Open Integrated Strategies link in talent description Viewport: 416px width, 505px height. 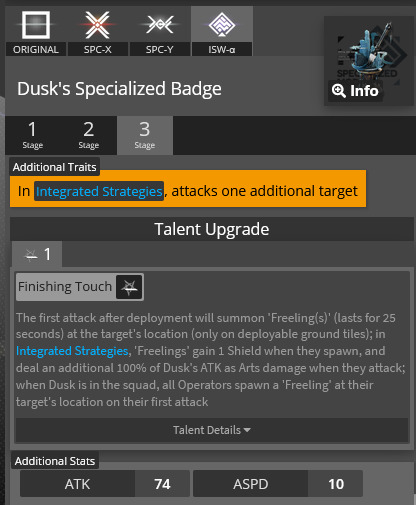72,351
